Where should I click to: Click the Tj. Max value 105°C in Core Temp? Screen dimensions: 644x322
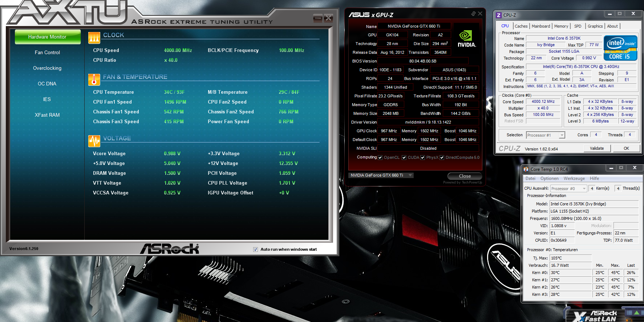pyautogui.click(x=571, y=258)
